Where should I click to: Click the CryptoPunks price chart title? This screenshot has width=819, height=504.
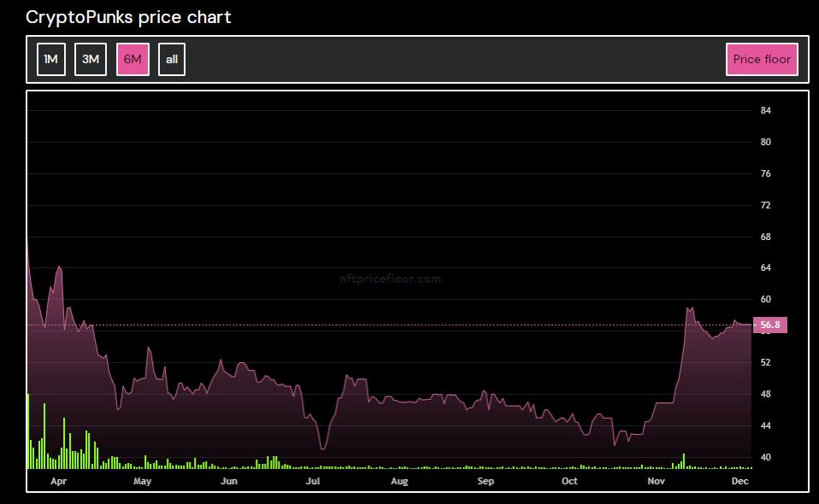(x=128, y=17)
